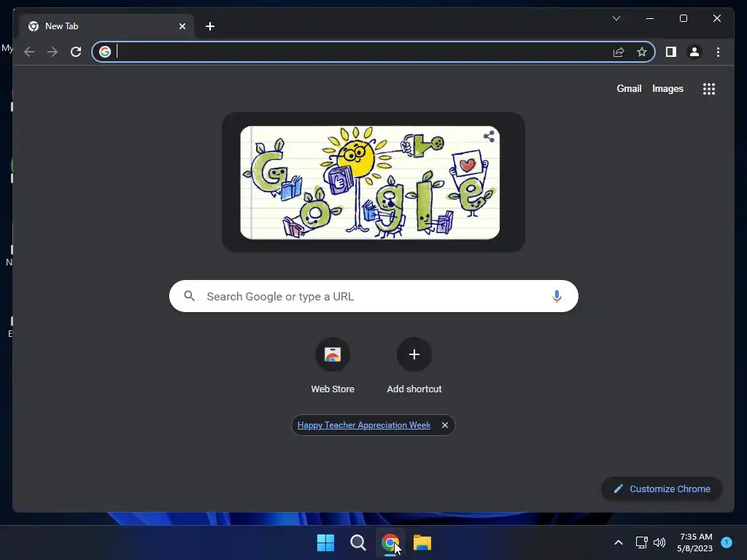Open the tab search dropdown
The width and height of the screenshot is (747, 560).
[x=616, y=18]
